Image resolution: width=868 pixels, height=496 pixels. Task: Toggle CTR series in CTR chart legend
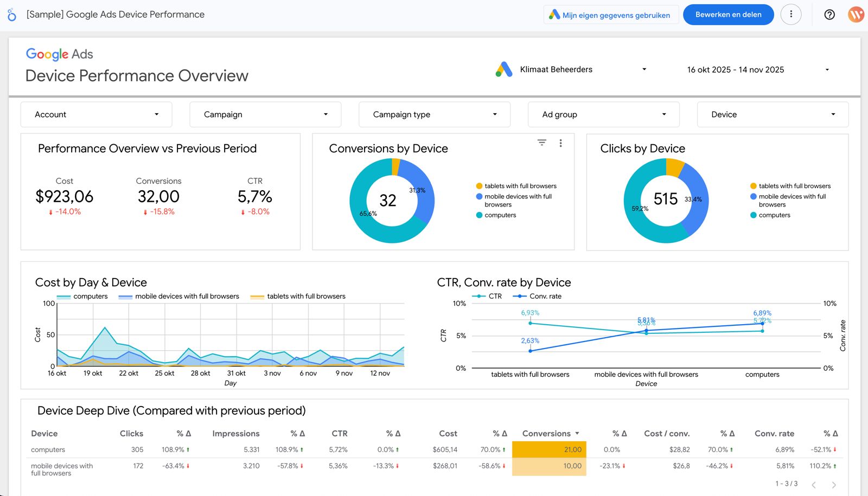point(488,296)
